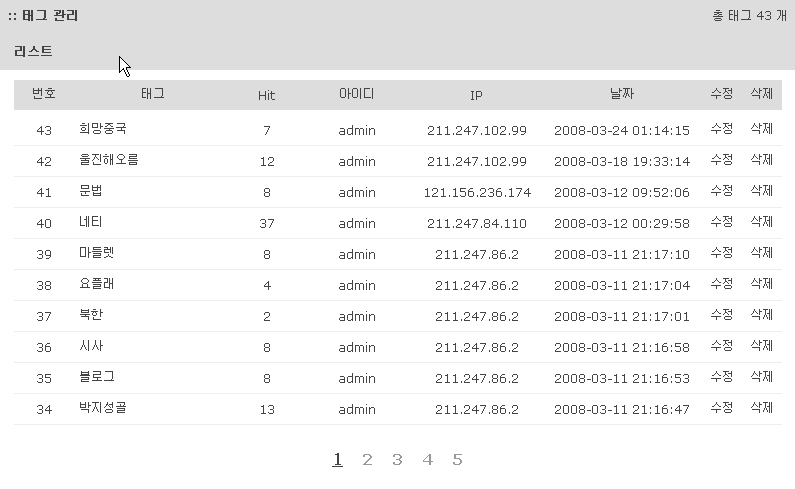
Task: Click 수정 link for tag 희망중국
Action: point(721,129)
